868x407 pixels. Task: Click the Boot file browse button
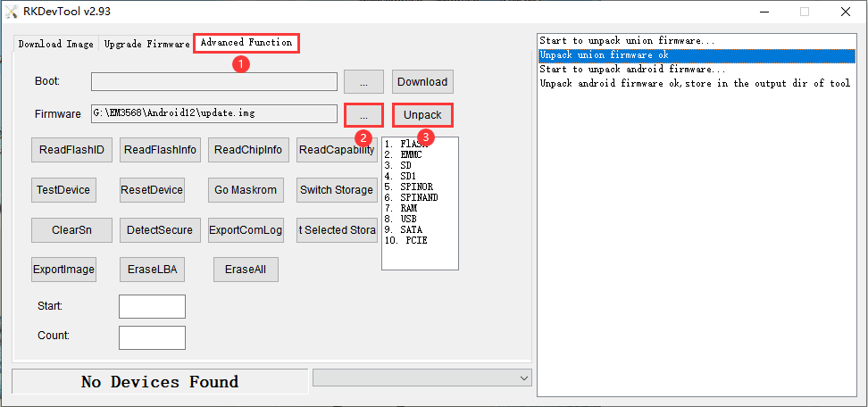tap(363, 81)
